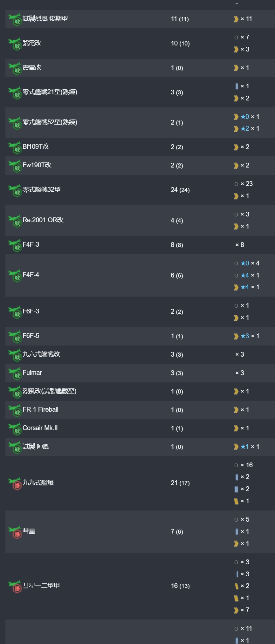This screenshot has height=644, width=275.
Task: Click the red bomber icon next to 彗星
Action: click(15, 532)
